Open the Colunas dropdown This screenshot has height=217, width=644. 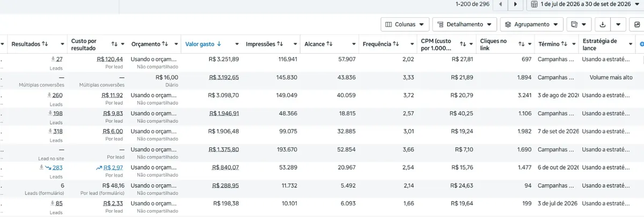tap(405, 24)
